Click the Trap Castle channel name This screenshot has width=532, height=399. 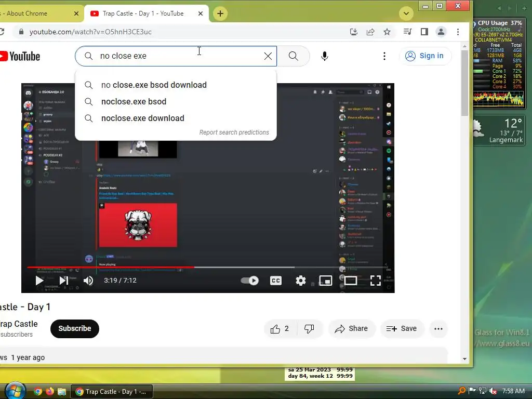19,324
